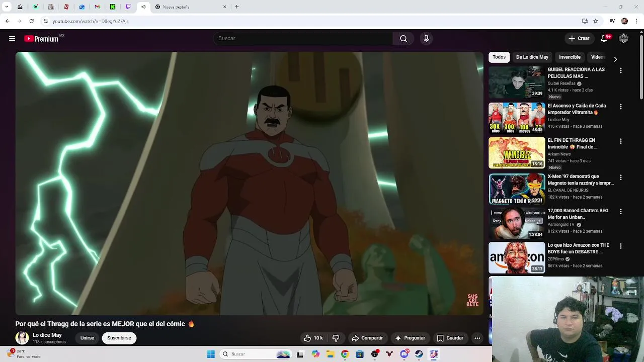
Task: Open El Ascenso y Caída thumbnail
Action: [x=517, y=118]
